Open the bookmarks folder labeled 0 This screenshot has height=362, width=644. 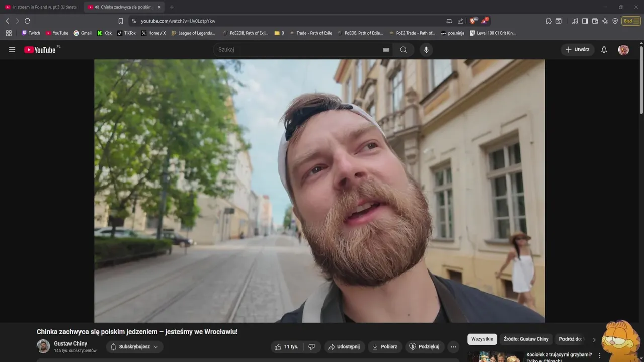279,33
